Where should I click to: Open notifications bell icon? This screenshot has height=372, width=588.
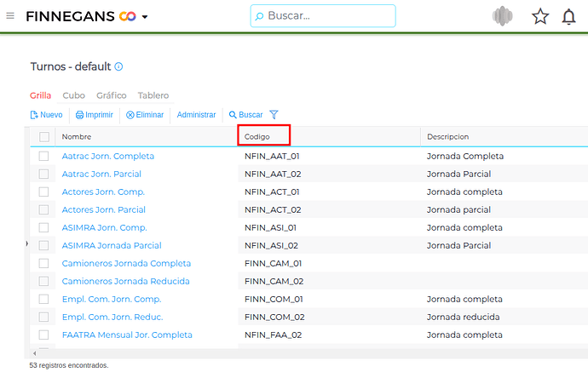click(568, 16)
